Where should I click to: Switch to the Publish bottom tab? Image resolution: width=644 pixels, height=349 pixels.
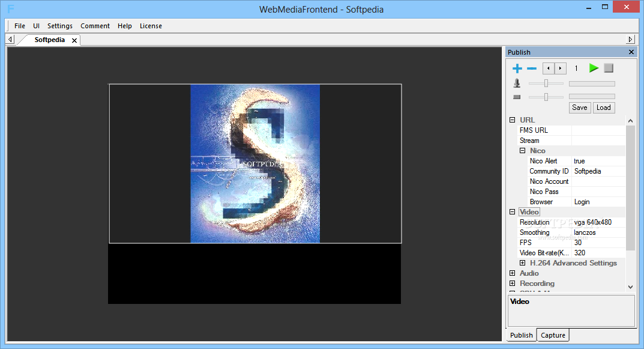tap(521, 335)
